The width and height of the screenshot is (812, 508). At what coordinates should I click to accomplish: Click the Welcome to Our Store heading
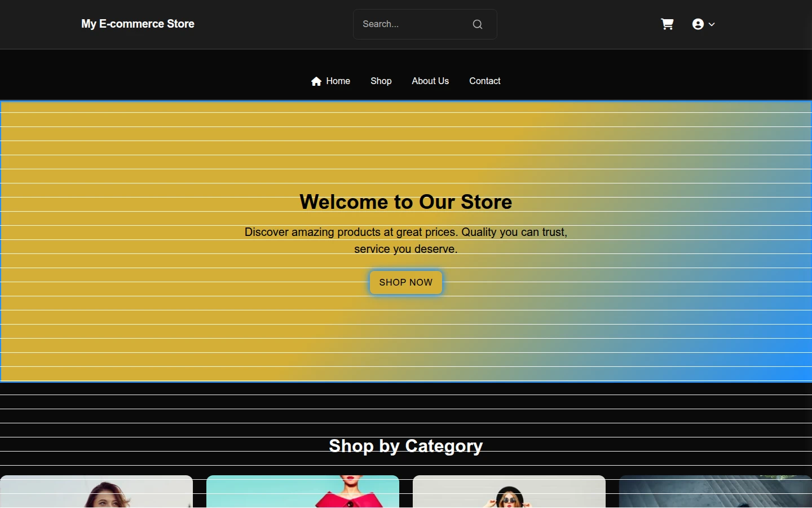point(406,202)
